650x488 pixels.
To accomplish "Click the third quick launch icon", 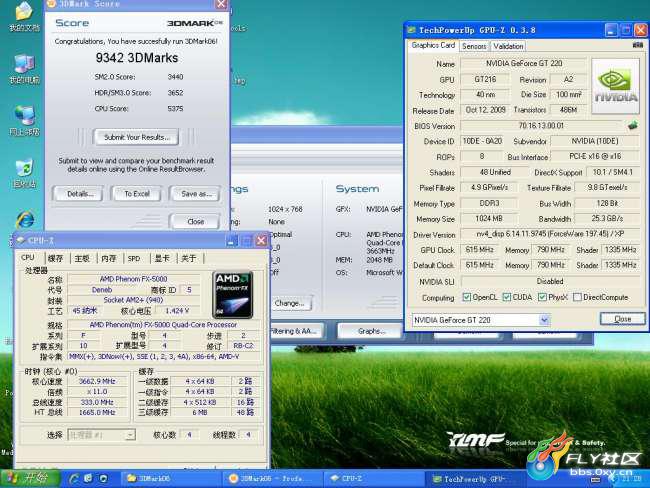I will pyautogui.click(x=103, y=478).
